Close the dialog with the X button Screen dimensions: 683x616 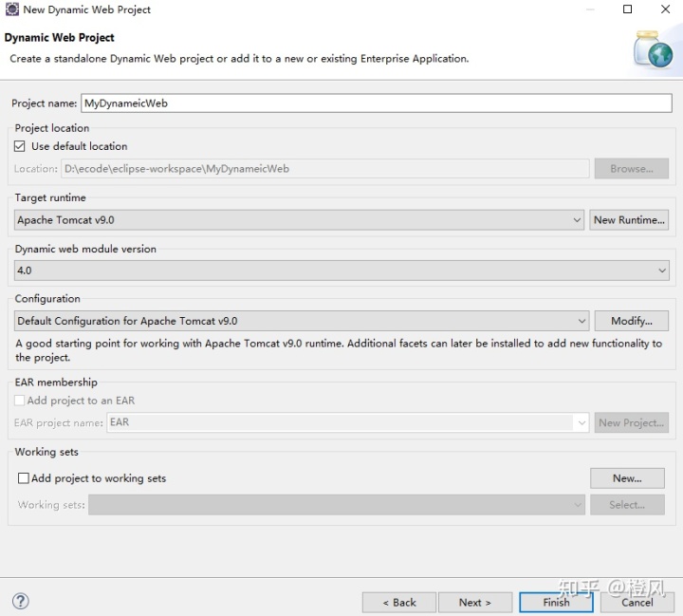pyautogui.click(x=665, y=9)
